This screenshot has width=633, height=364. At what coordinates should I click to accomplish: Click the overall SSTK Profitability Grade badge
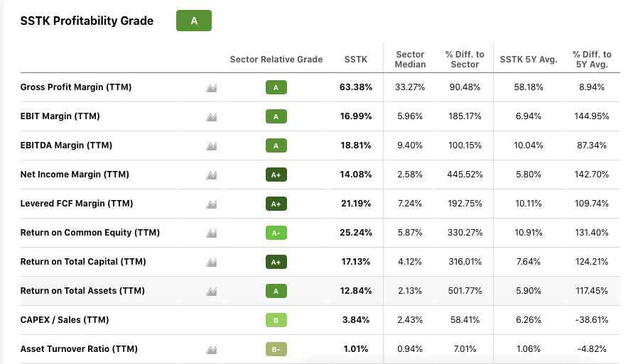[x=194, y=21]
